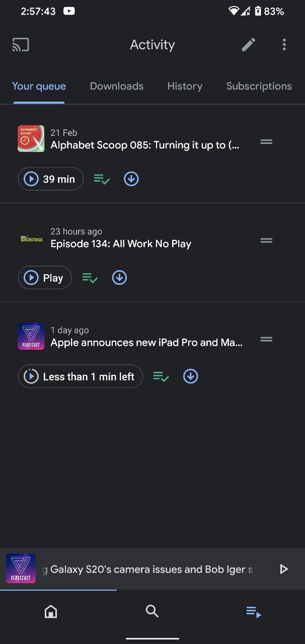
Task: Grab the drag handle next to Alphabet Scoop
Action: pyautogui.click(x=266, y=141)
